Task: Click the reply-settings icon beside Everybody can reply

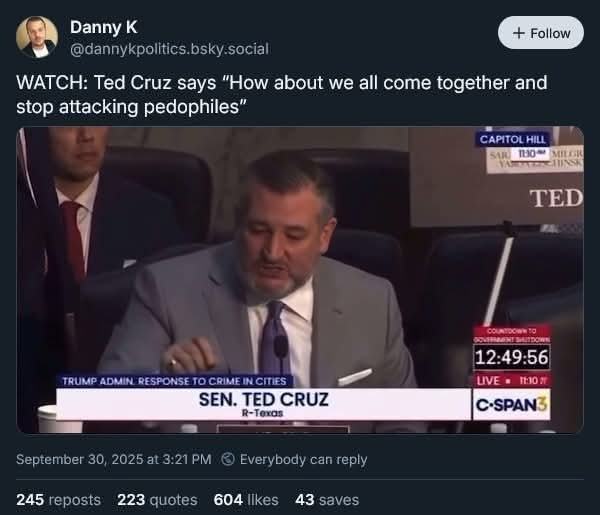Action: (227, 459)
